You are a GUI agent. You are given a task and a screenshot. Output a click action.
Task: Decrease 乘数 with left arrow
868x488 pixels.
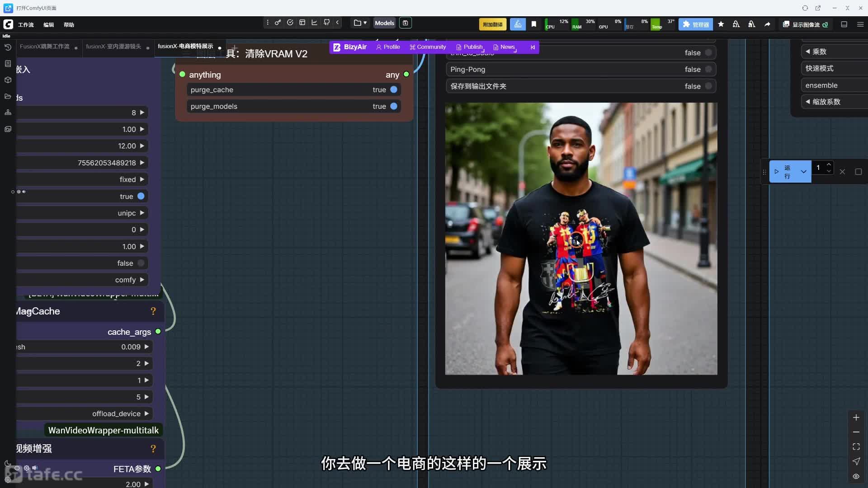(808, 52)
